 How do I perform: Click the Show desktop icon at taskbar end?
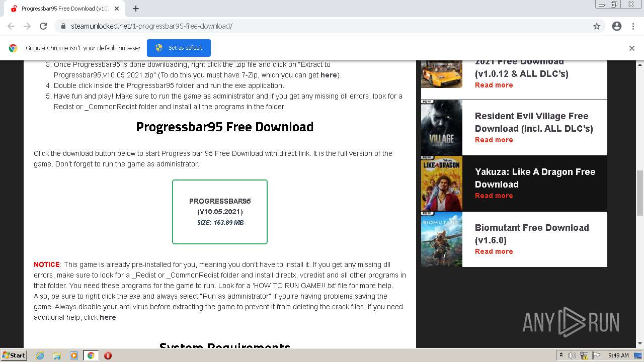click(x=638, y=355)
